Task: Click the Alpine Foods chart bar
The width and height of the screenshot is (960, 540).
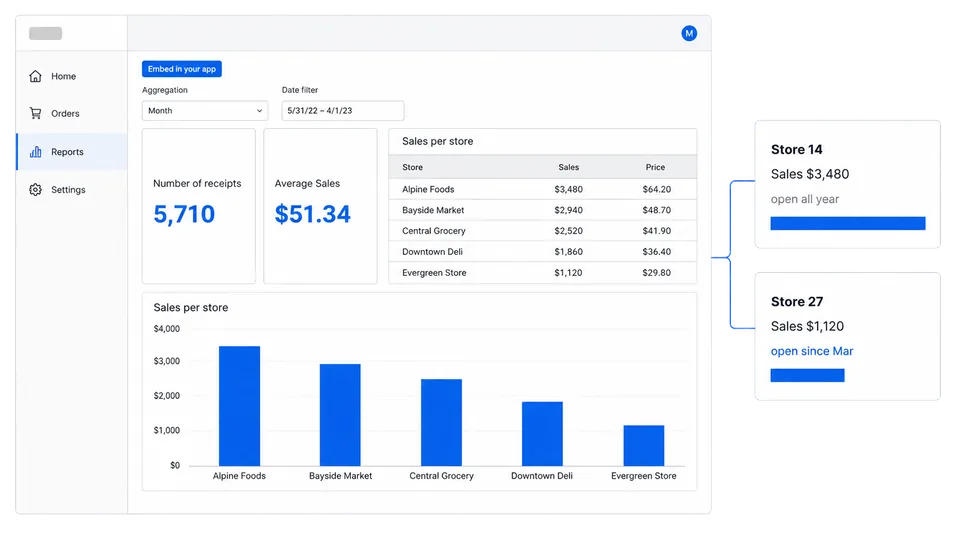Action: 239,406
